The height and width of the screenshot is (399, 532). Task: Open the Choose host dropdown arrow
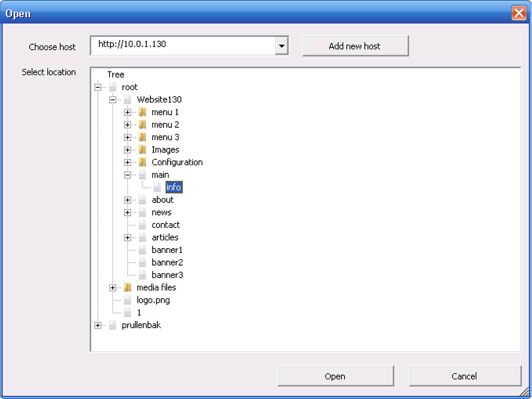282,46
